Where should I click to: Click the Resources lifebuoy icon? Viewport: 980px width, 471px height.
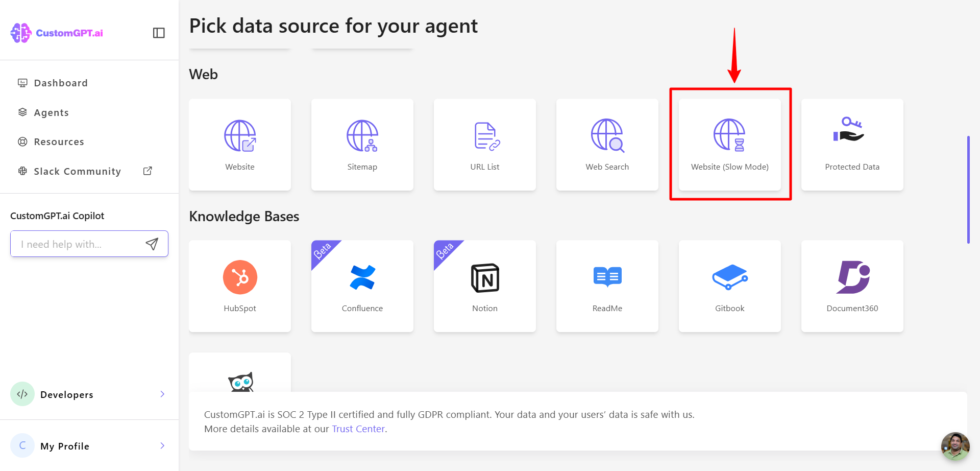pyautogui.click(x=22, y=142)
